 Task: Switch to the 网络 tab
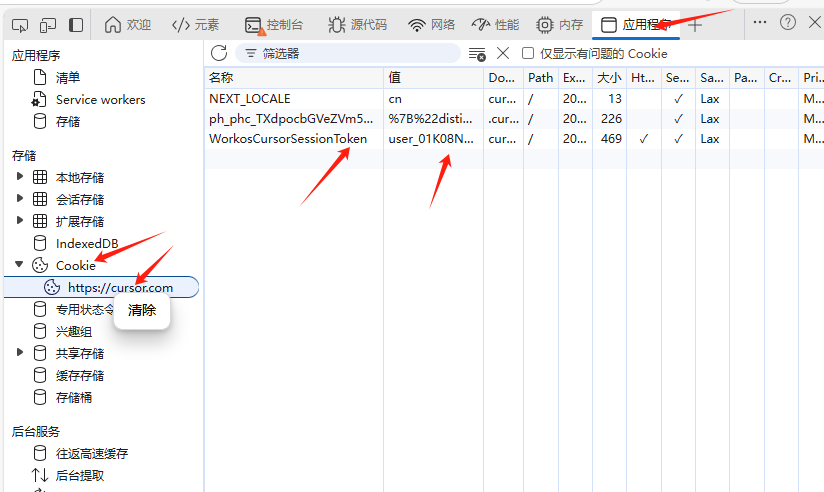pyautogui.click(x=432, y=25)
